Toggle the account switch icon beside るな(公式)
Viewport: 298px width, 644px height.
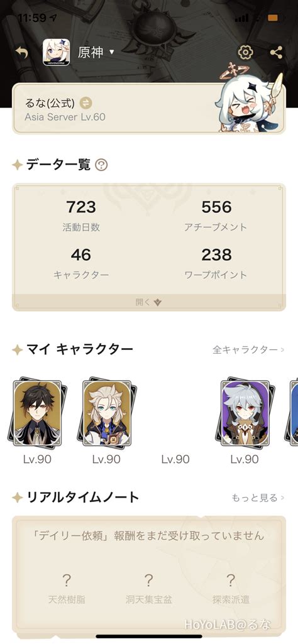click(x=86, y=102)
